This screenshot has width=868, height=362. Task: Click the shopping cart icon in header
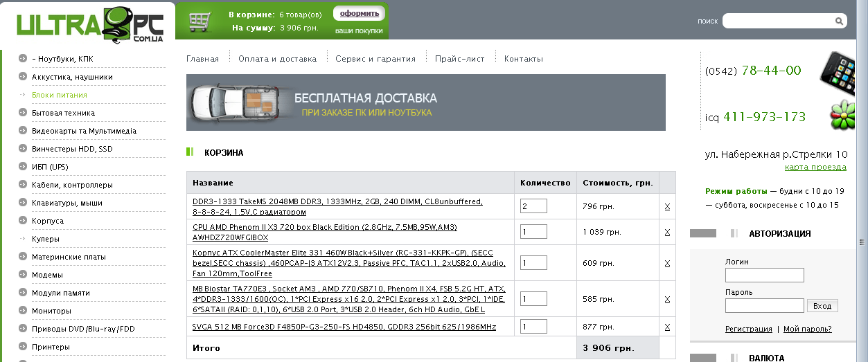(200, 21)
